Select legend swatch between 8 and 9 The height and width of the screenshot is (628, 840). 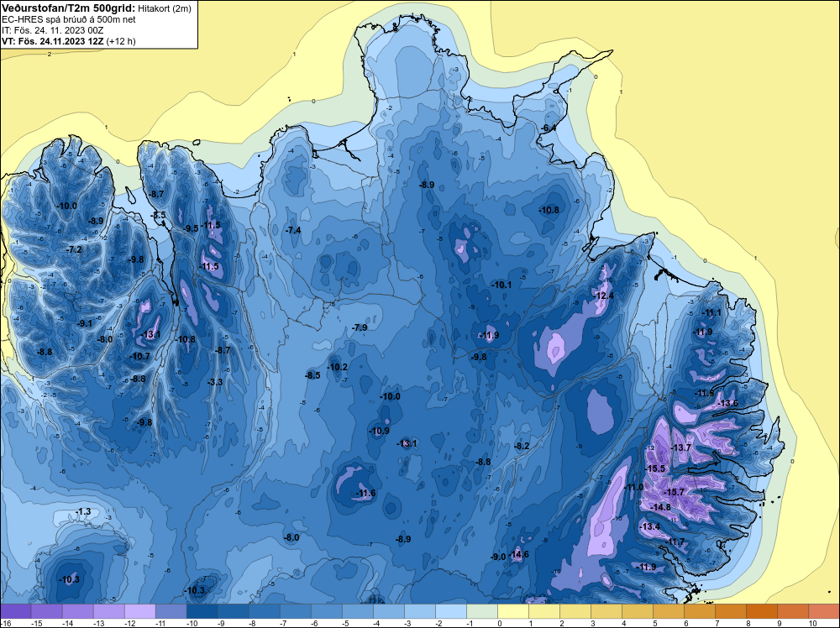click(x=762, y=611)
